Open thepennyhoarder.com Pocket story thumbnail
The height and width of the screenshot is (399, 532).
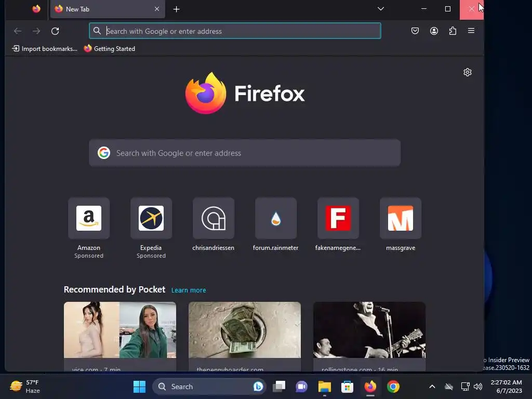245,330
